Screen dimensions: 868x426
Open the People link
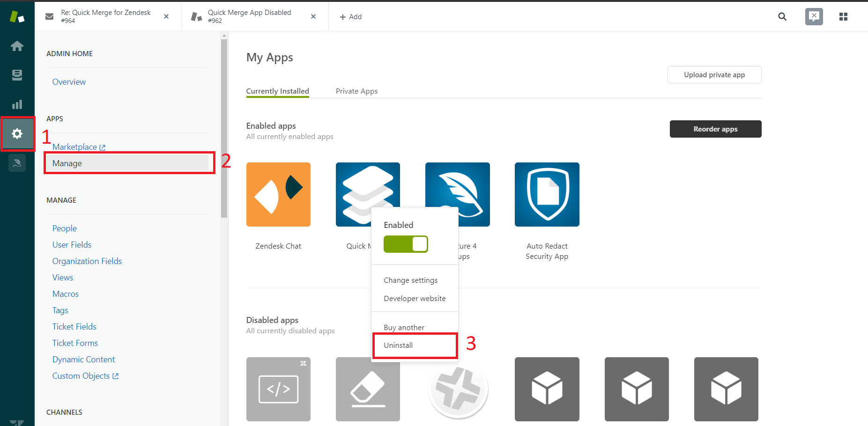[x=64, y=228]
